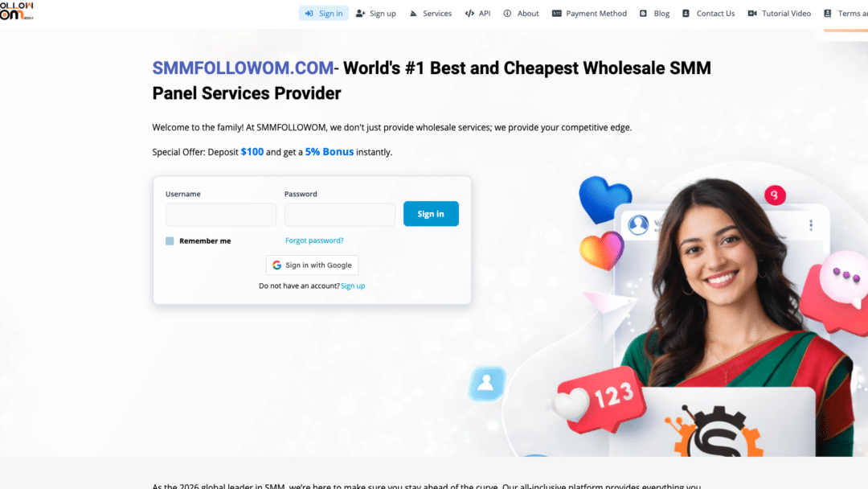Screen dimensions: 868x489
Task: Follow the Sign up link below Google button
Action: click(x=353, y=286)
